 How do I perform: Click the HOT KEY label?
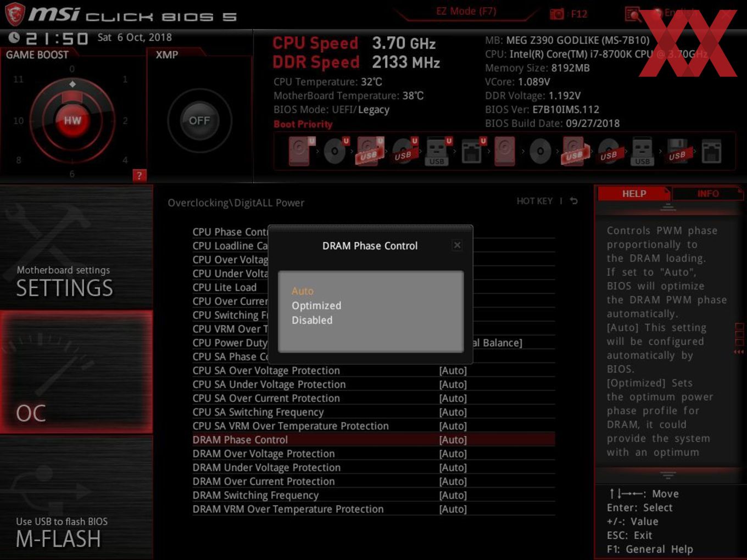click(x=534, y=201)
